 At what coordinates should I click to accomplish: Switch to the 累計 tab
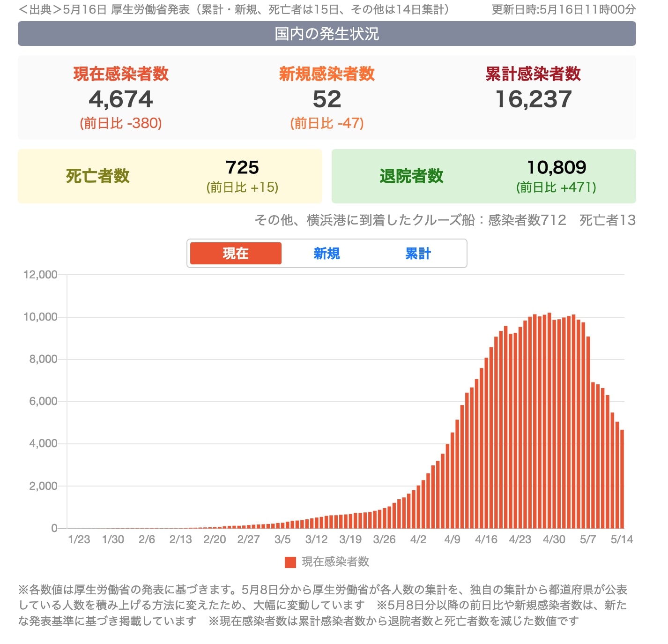(418, 254)
